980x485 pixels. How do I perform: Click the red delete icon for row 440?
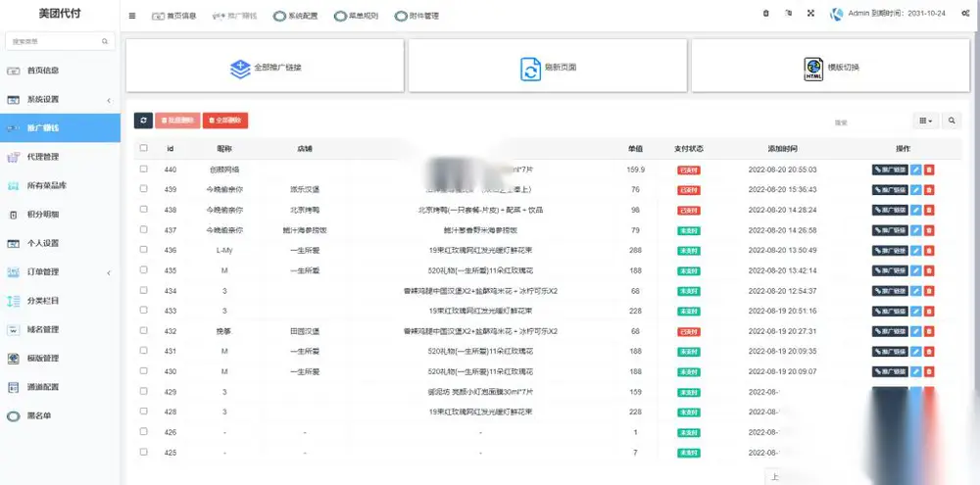pyautogui.click(x=929, y=170)
